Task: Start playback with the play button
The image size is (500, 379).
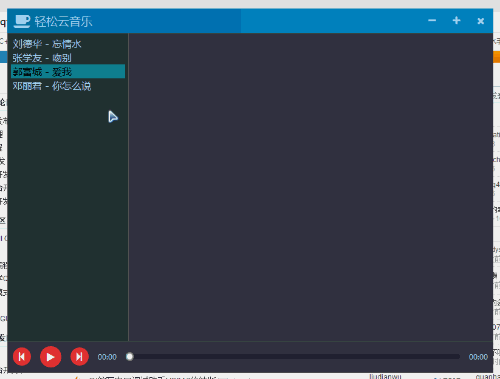Action: click(x=50, y=357)
